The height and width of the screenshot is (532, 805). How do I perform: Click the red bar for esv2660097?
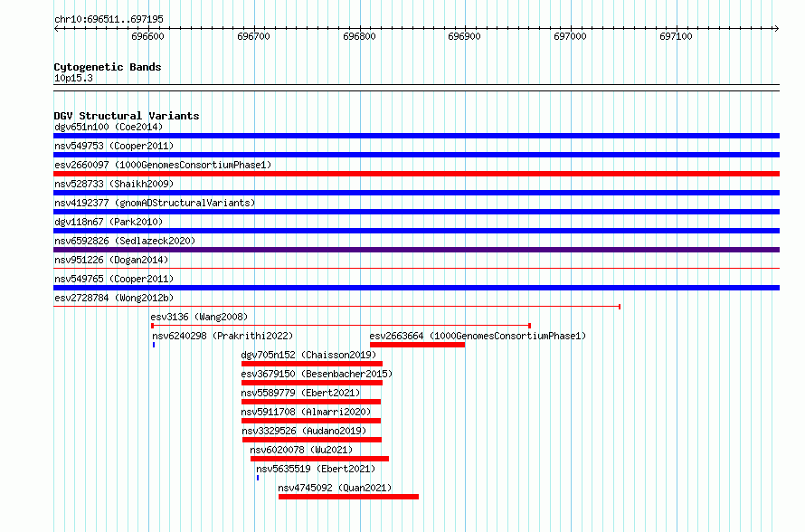pos(416,174)
